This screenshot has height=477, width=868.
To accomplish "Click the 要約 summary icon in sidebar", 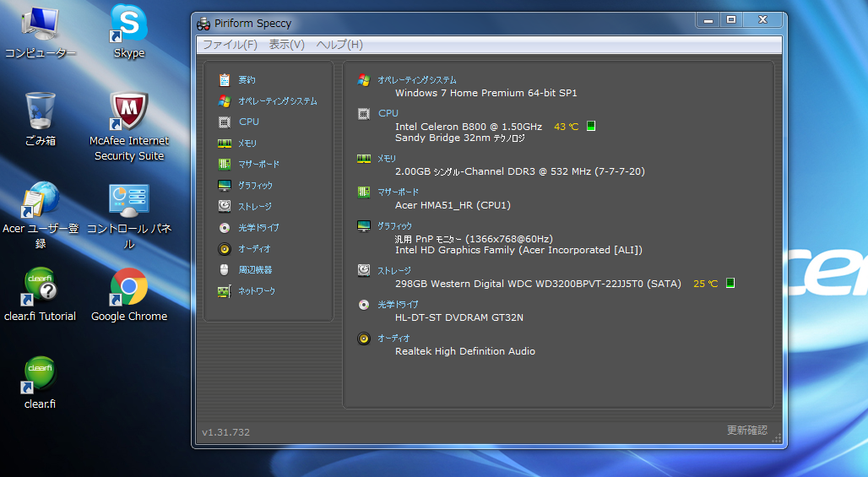I will click(225, 79).
